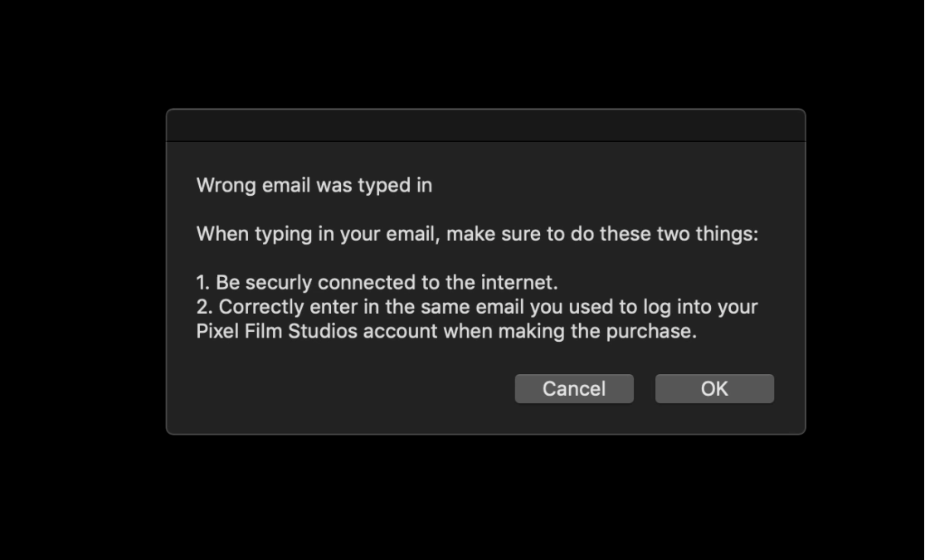Image resolution: width=925 pixels, height=560 pixels.
Task: Click the number "1." list marker
Action: [x=203, y=283]
